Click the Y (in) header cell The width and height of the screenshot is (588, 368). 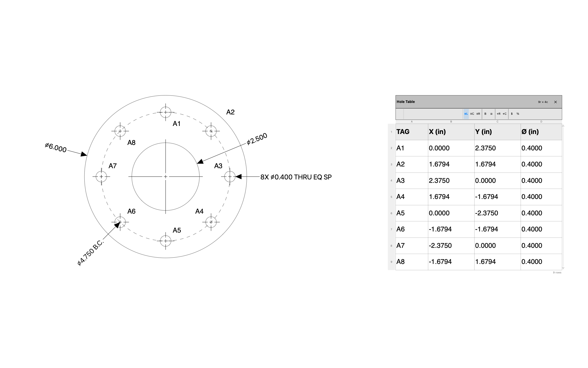point(497,132)
